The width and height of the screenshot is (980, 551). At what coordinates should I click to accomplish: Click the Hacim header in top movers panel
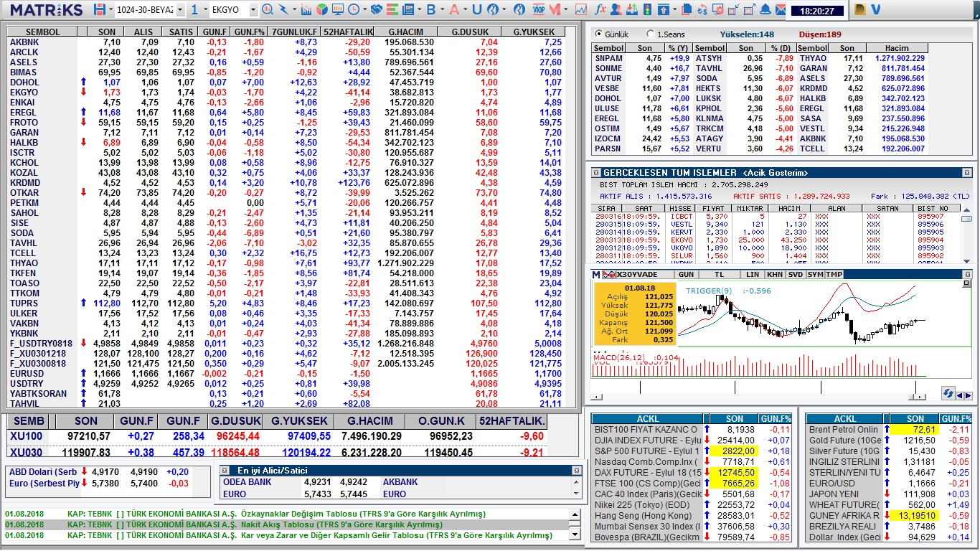click(x=897, y=48)
